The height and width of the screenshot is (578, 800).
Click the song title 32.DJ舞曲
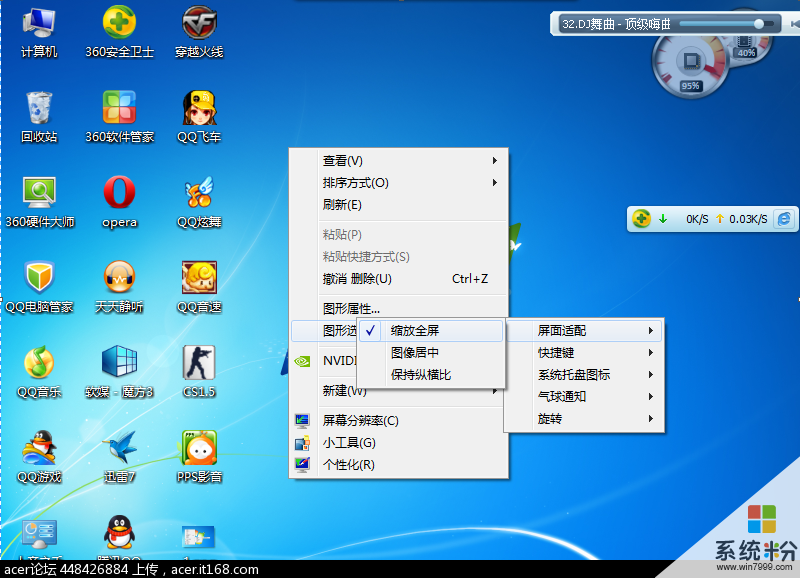(x=616, y=24)
